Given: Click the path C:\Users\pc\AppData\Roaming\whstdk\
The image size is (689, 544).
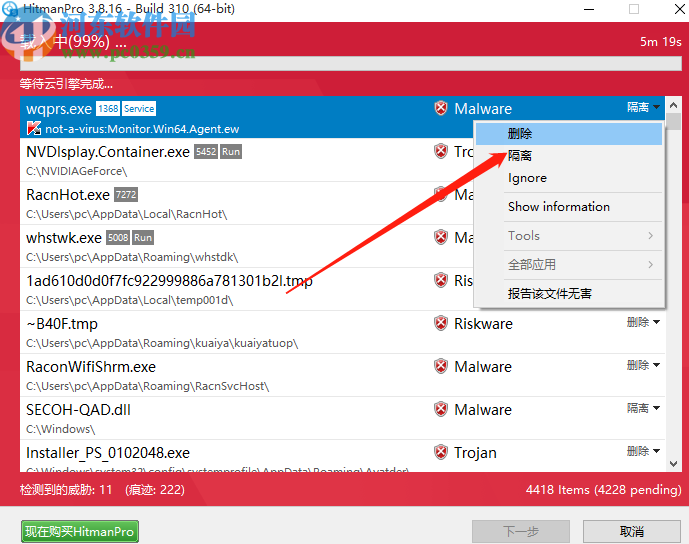Looking at the screenshot, I should click(132, 257).
